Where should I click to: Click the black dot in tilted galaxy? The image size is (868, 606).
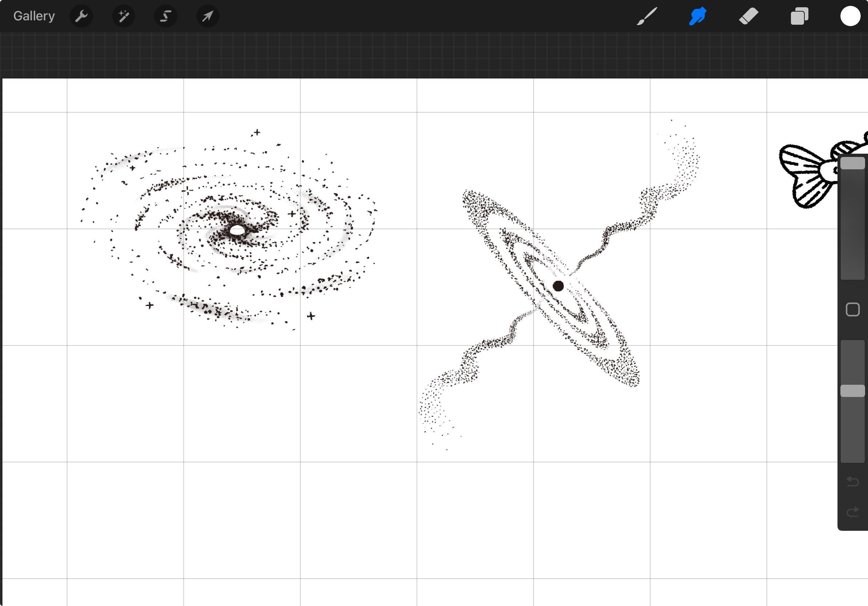pos(558,286)
